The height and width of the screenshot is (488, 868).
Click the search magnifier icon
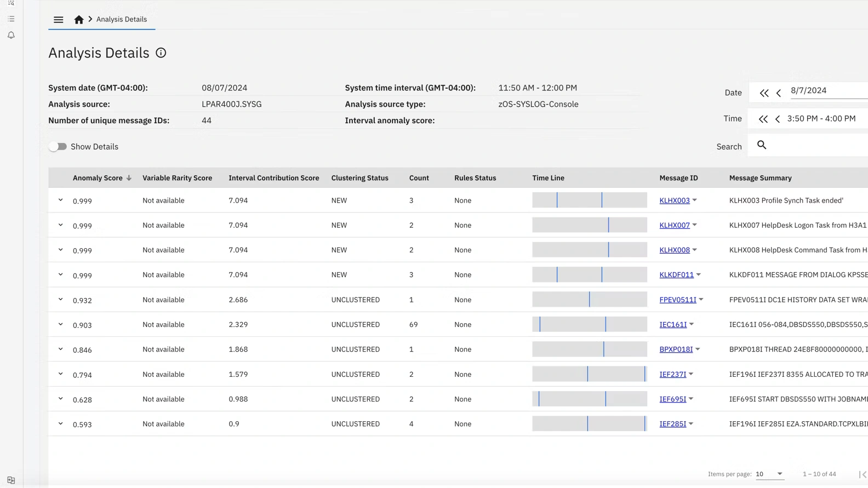762,145
